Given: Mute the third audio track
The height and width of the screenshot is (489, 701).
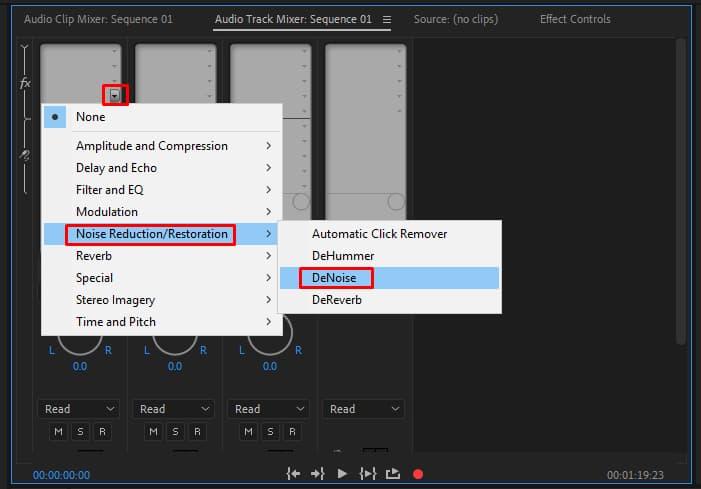Looking at the screenshot, I should click(x=249, y=432).
